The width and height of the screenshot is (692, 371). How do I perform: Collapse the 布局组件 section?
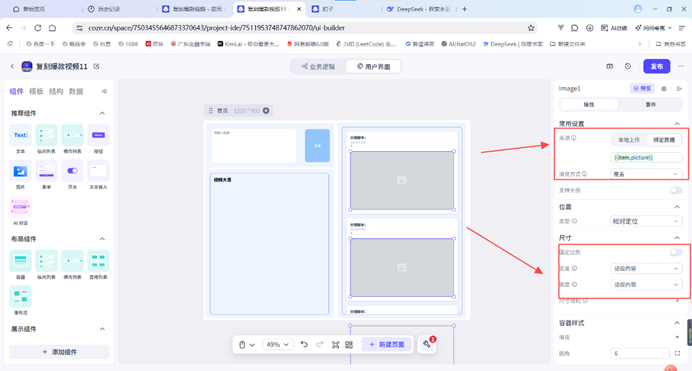click(102, 239)
